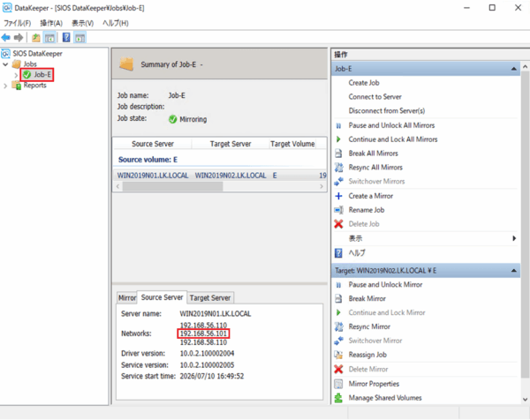Click the Resync All Mirrors icon

[x=338, y=167]
